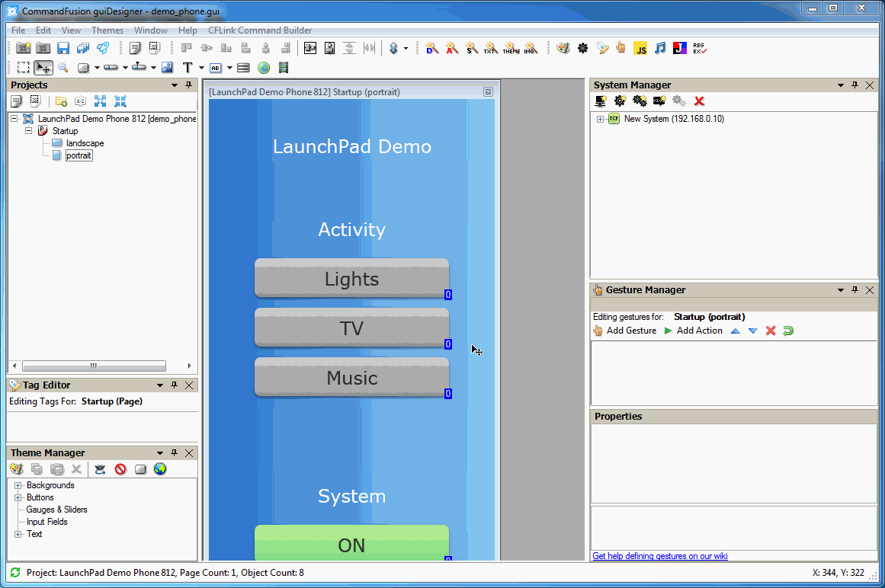Click the Save toolbar icon
This screenshot has height=588, width=885.
(63, 47)
